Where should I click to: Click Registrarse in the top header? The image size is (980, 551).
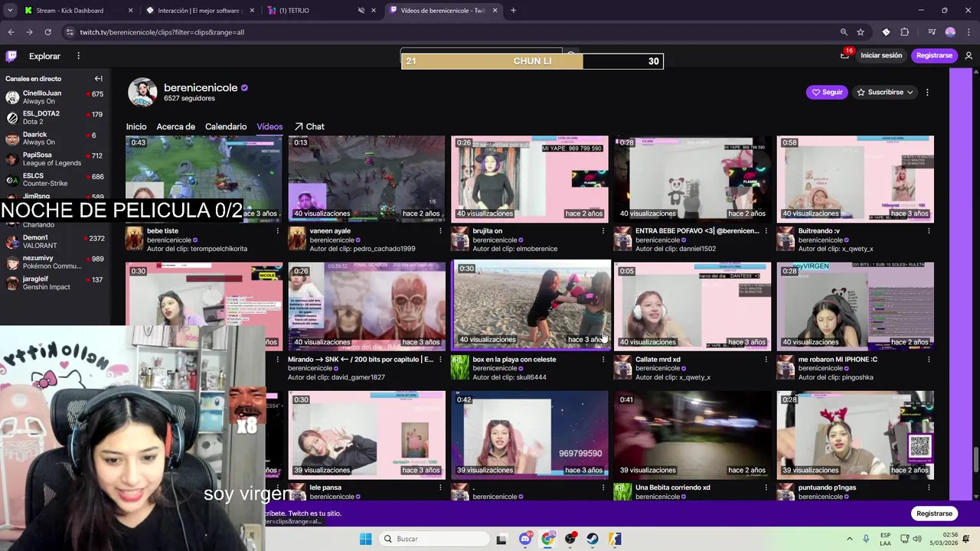(x=934, y=56)
